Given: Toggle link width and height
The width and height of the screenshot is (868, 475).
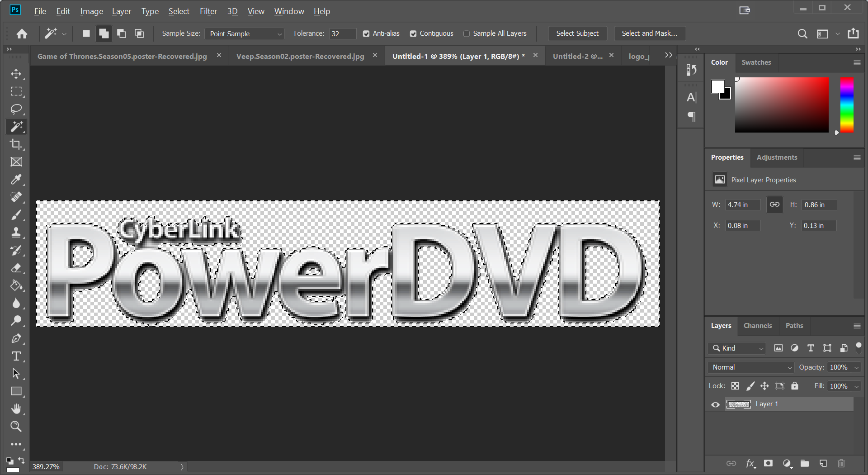Looking at the screenshot, I should [x=774, y=204].
